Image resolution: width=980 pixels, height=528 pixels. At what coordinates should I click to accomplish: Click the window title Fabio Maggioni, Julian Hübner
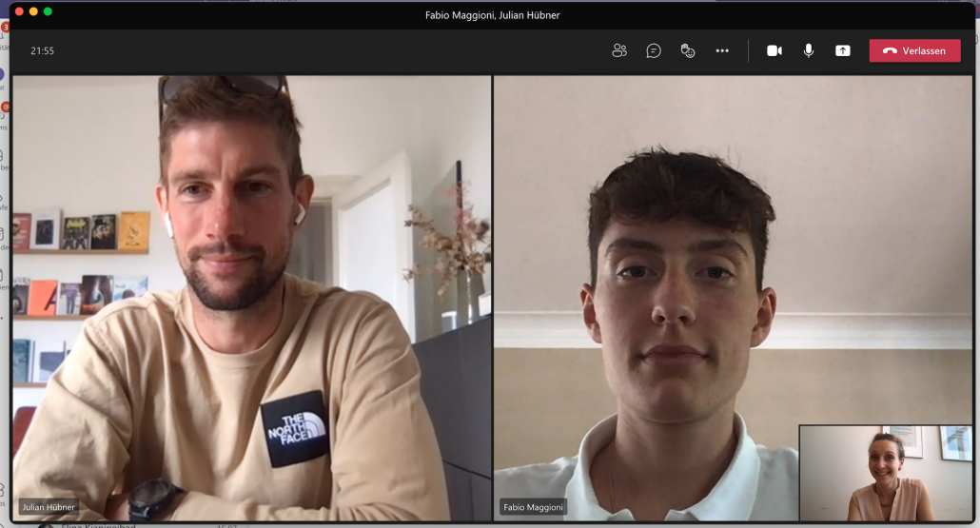click(x=493, y=15)
